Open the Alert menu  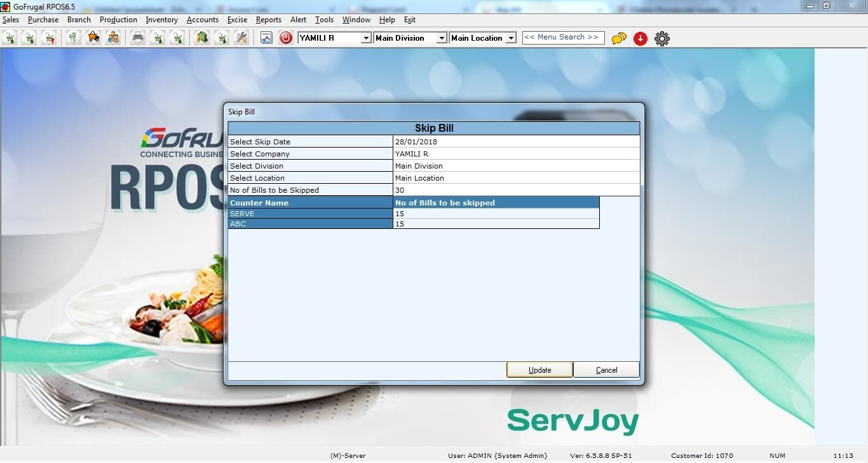[x=298, y=20]
